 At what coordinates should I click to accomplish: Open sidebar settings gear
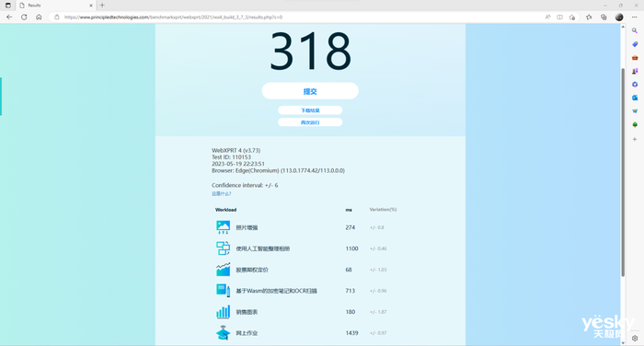click(635, 339)
